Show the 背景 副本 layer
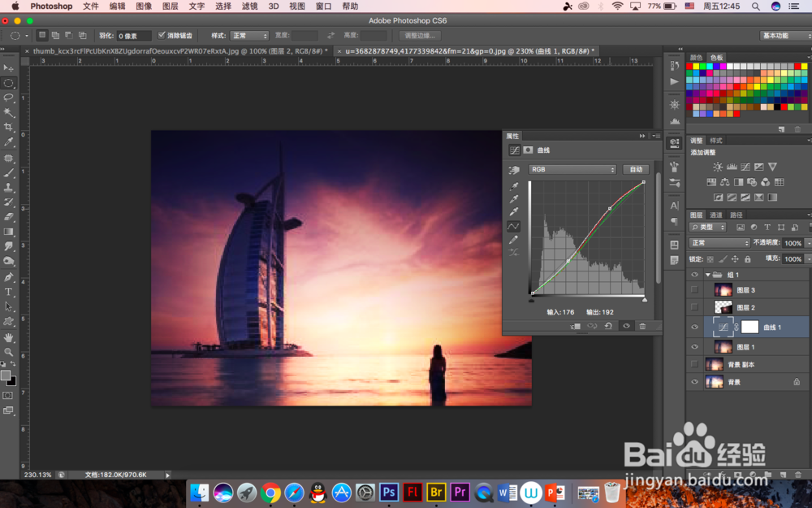Image resolution: width=812 pixels, height=508 pixels. click(694, 364)
